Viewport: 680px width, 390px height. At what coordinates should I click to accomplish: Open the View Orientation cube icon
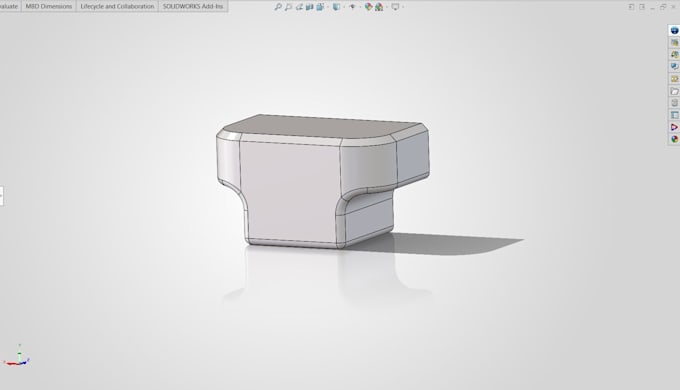320,7
